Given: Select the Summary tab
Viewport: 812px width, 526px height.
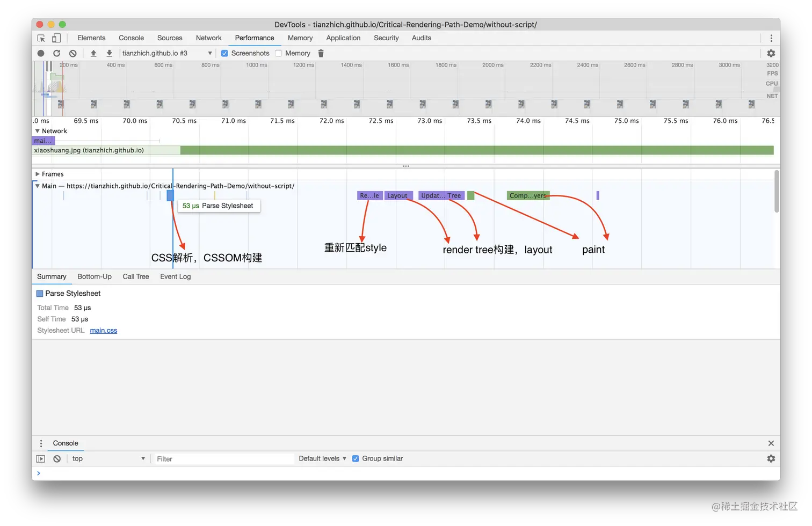Looking at the screenshot, I should click(x=52, y=277).
